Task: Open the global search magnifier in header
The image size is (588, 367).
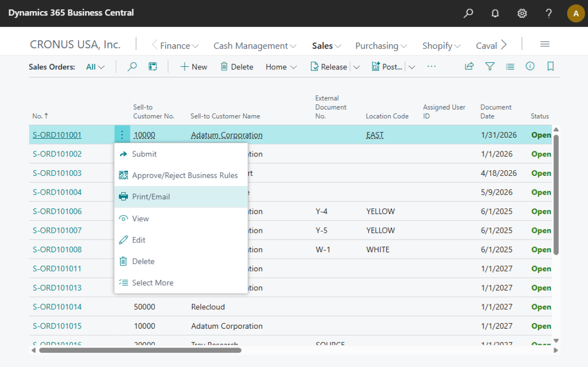Action: tap(468, 14)
